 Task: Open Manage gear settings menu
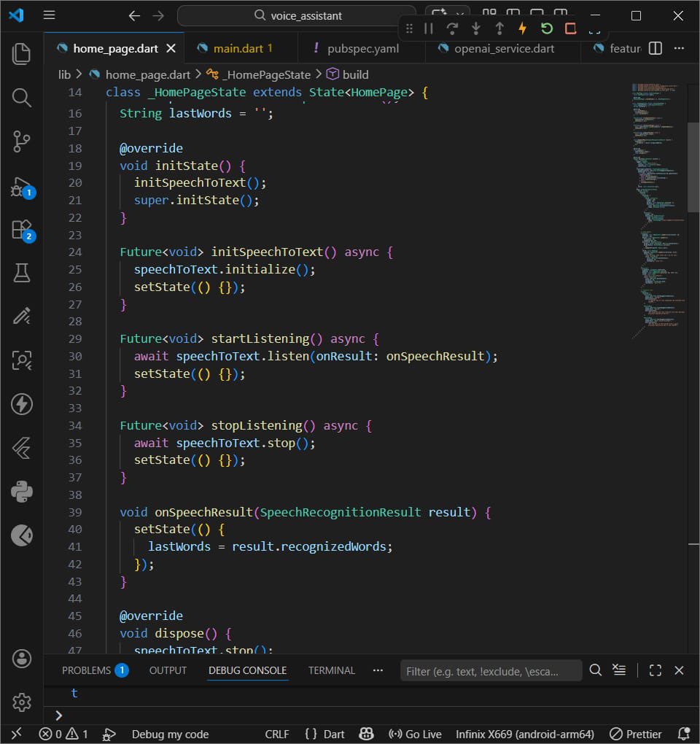(x=21, y=702)
